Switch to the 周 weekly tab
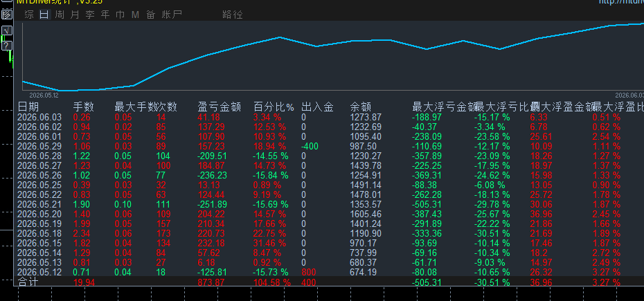Viewport: 644px width, 301px height. click(60, 15)
